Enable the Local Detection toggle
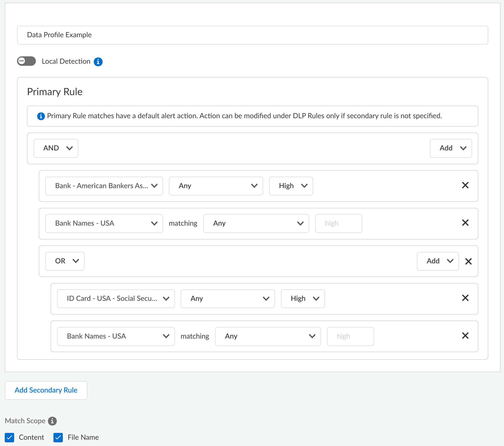The image size is (504, 446). click(26, 61)
